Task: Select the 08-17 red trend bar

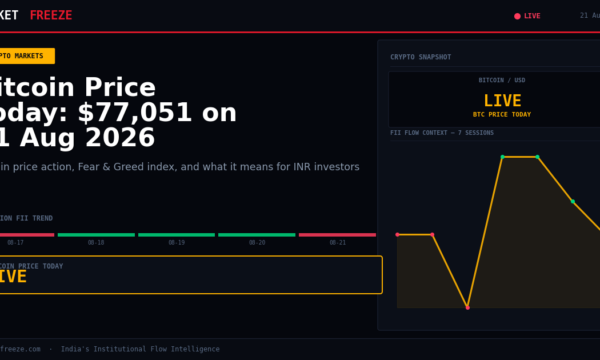Action: 27,235
